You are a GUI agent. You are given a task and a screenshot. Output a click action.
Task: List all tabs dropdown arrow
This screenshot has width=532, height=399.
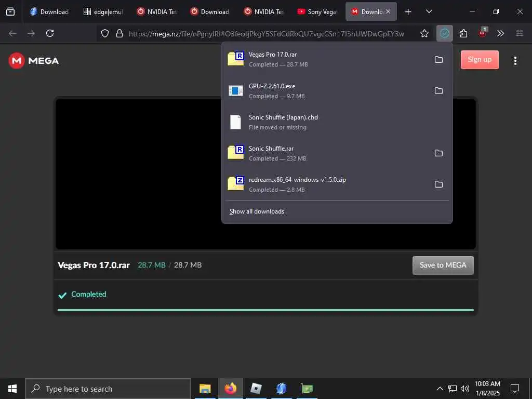click(429, 12)
